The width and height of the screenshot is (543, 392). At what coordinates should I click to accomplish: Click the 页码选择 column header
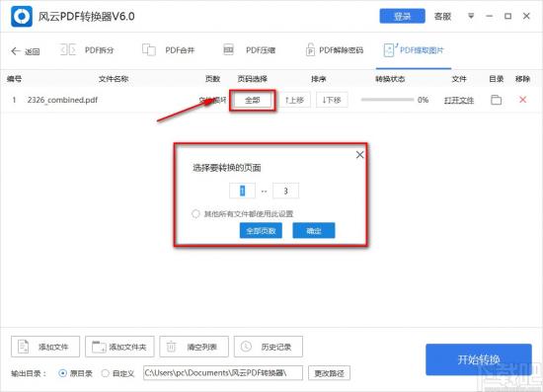252,79
